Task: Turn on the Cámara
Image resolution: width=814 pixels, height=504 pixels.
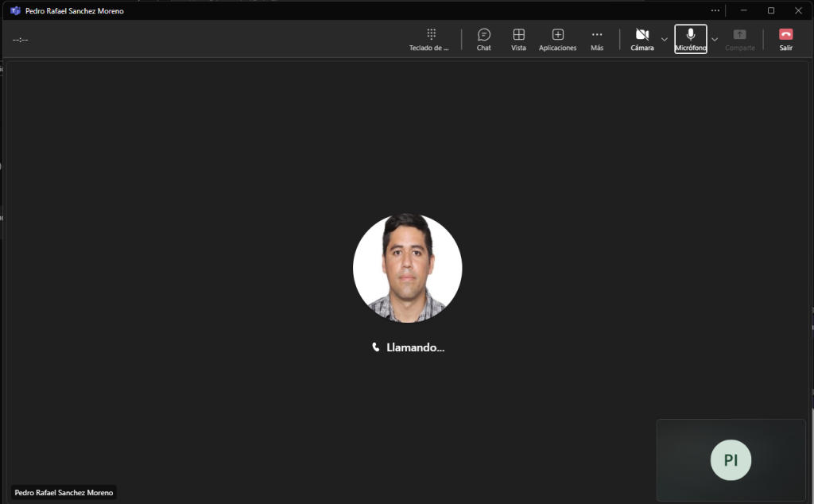Action: (x=642, y=39)
